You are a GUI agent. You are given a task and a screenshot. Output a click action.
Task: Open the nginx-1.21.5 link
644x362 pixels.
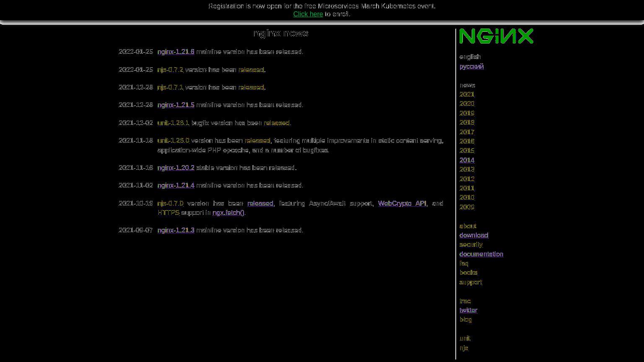pos(176,105)
